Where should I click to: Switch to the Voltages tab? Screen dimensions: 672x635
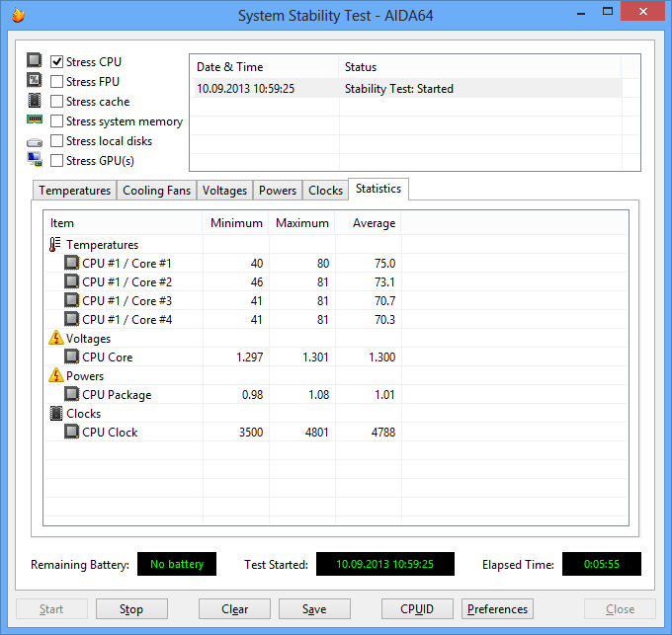224,191
